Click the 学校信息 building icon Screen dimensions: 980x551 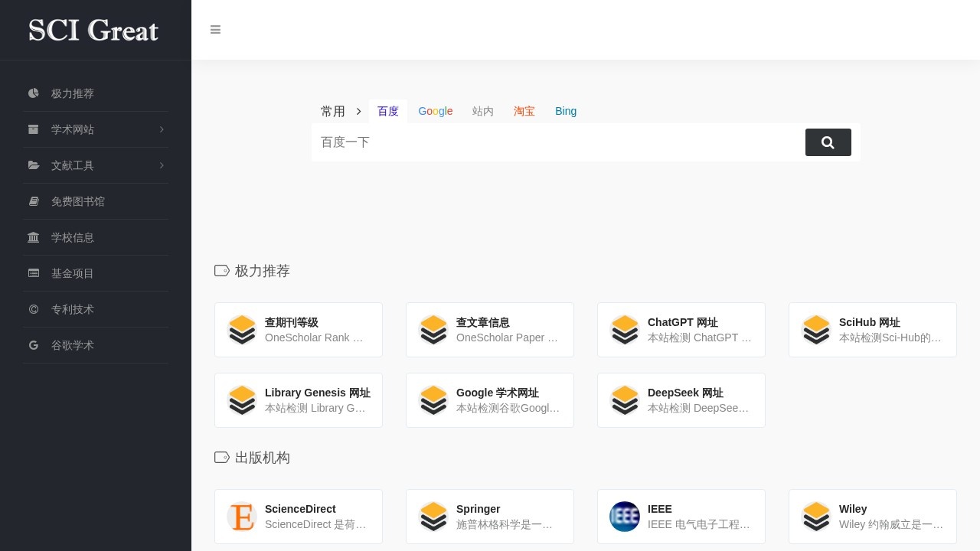tap(34, 237)
